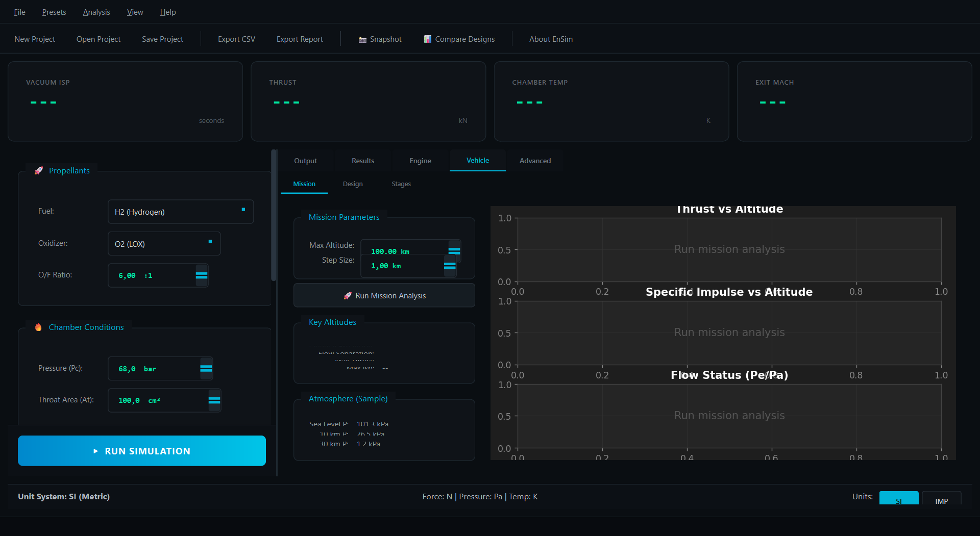The image size is (980, 536).
Task: Select the Design sub-tab
Action: click(x=353, y=184)
